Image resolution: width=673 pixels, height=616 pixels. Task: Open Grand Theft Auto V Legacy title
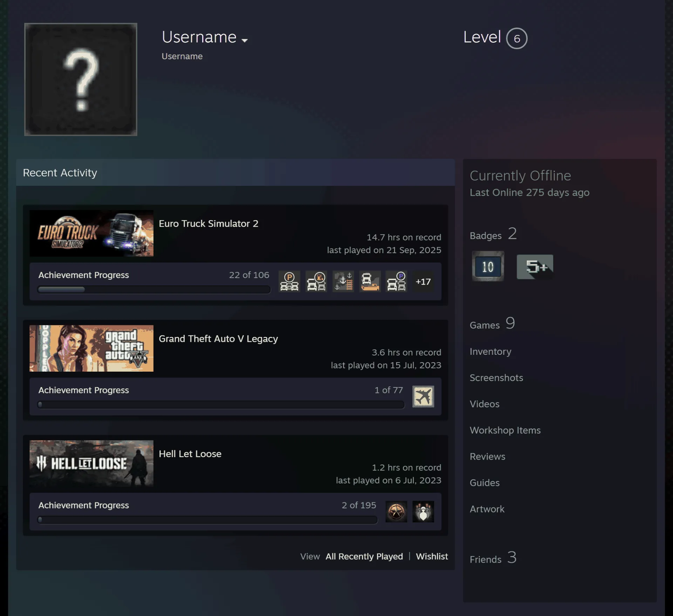pyautogui.click(x=218, y=339)
